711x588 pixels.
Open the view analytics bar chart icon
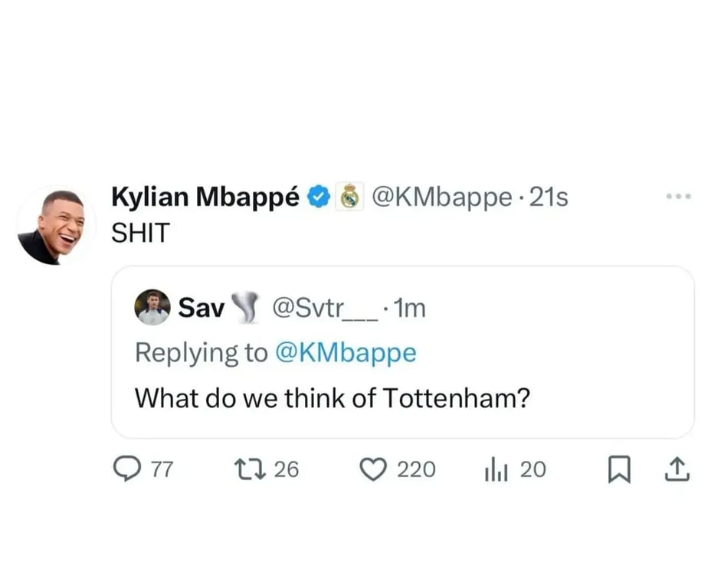495,469
